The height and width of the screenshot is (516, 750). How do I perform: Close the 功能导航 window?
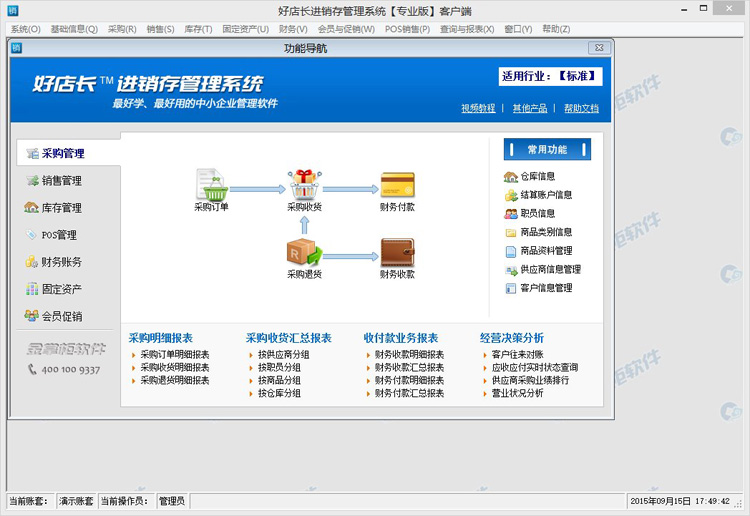(x=599, y=48)
